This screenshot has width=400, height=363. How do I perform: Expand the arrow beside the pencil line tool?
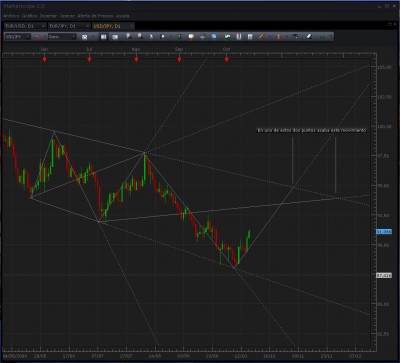[x=269, y=37]
